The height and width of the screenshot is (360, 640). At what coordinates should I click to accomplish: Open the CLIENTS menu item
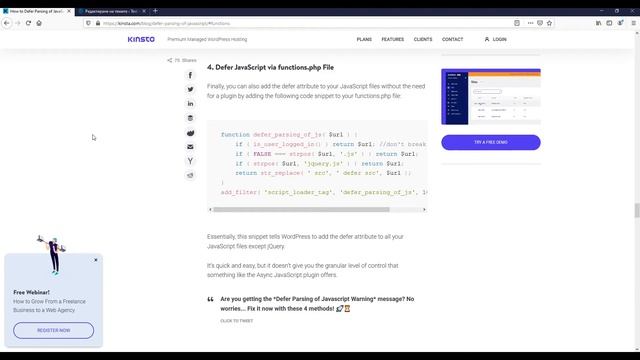pyautogui.click(x=423, y=40)
